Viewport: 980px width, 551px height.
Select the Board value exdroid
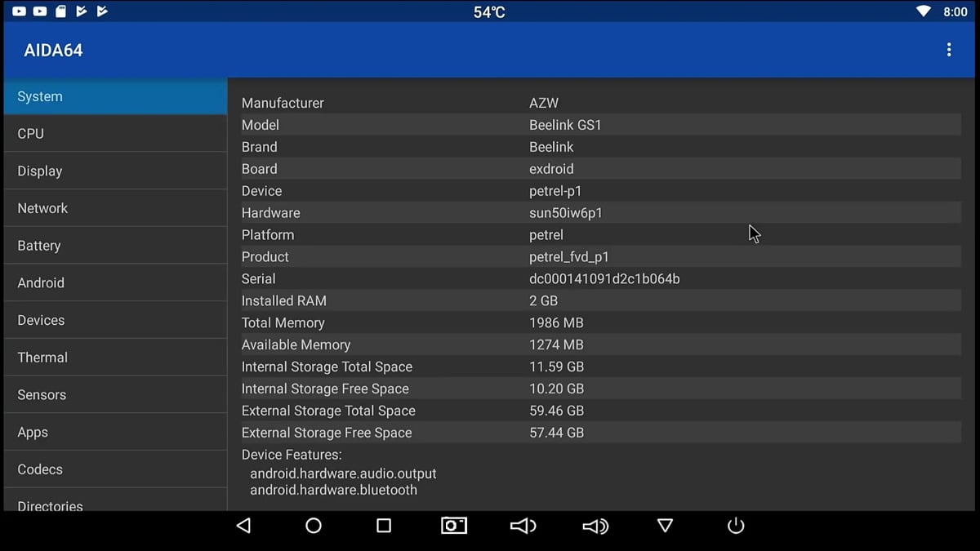pyautogui.click(x=551, y=169)
